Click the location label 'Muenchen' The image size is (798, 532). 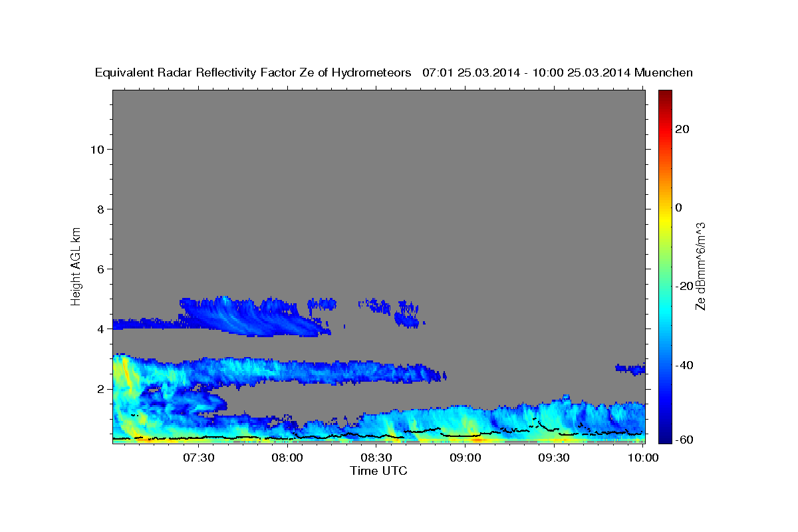click(664, 72)
